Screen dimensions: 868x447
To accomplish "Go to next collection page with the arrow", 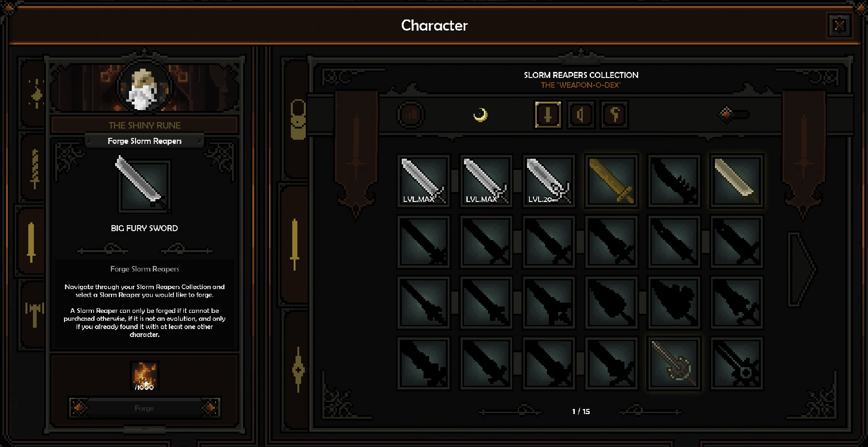I will [x=802, y=268].
